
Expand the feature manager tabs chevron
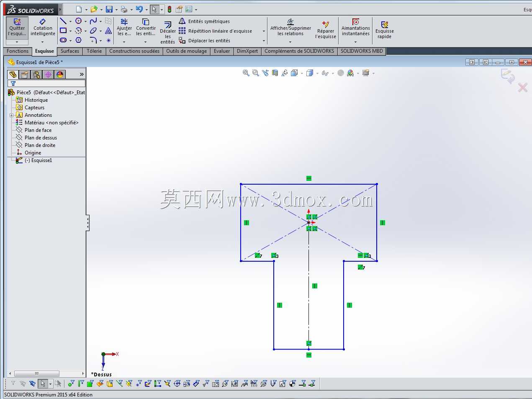pos(82,75)
